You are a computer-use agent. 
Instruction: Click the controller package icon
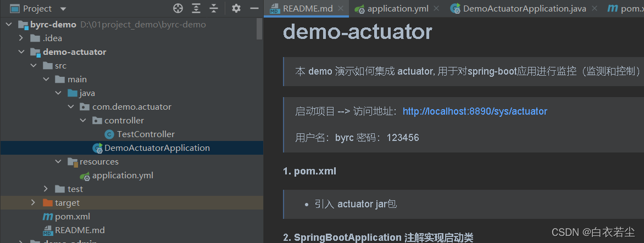pyautogui.click(x=97, y=121)
